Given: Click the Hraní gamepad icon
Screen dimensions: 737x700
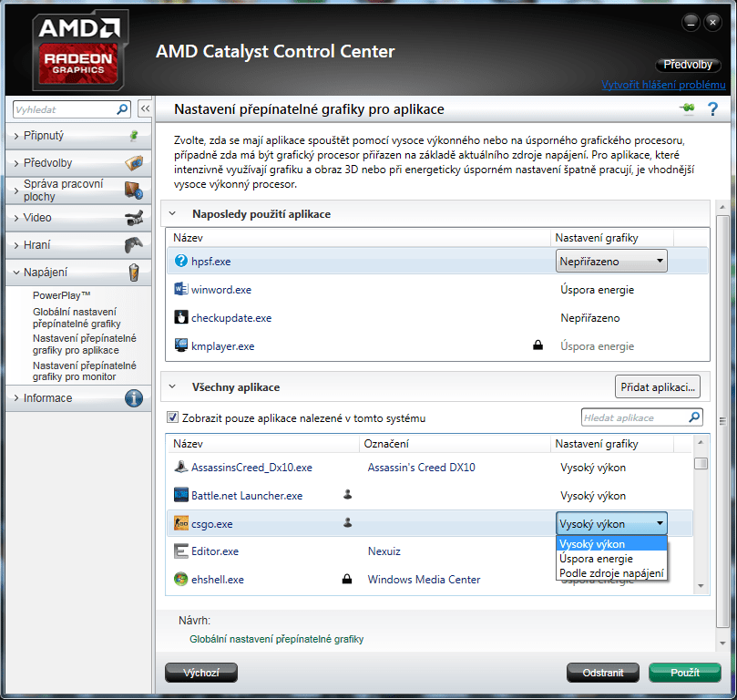Looking at the screenshot, I should (134, 245).
